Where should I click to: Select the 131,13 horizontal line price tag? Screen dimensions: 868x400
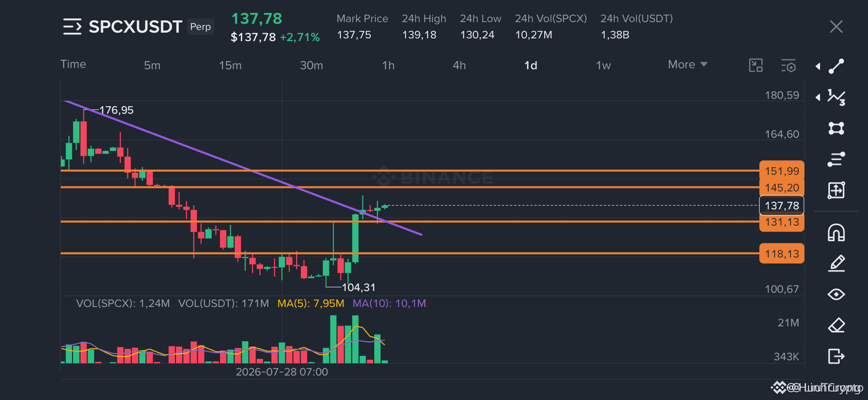click(x=781, y=222)
